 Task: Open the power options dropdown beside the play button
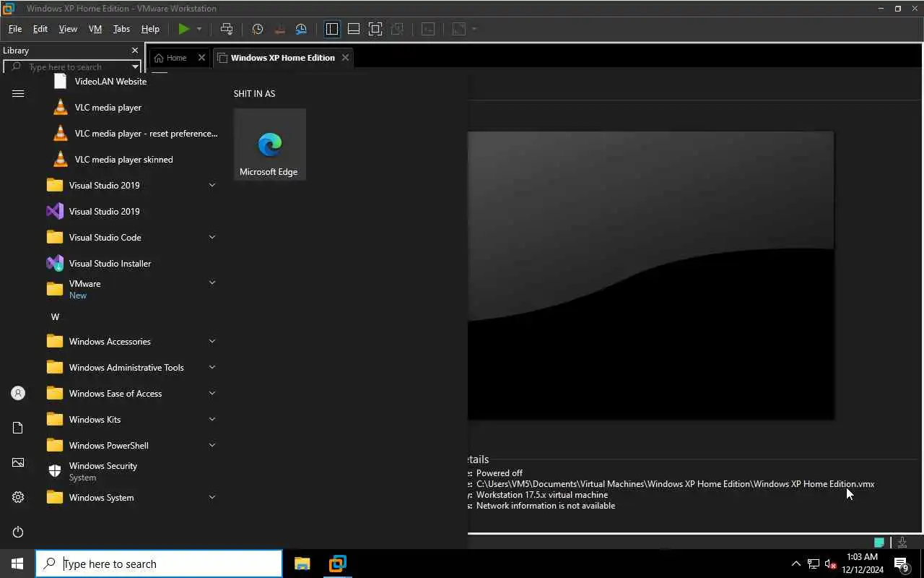click(199, 29)
